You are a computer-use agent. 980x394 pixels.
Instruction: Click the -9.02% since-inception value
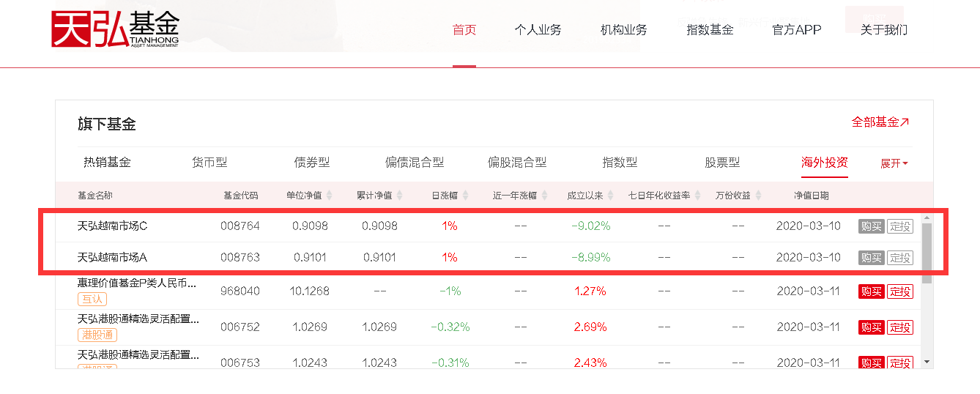click(x=591, y=226)
